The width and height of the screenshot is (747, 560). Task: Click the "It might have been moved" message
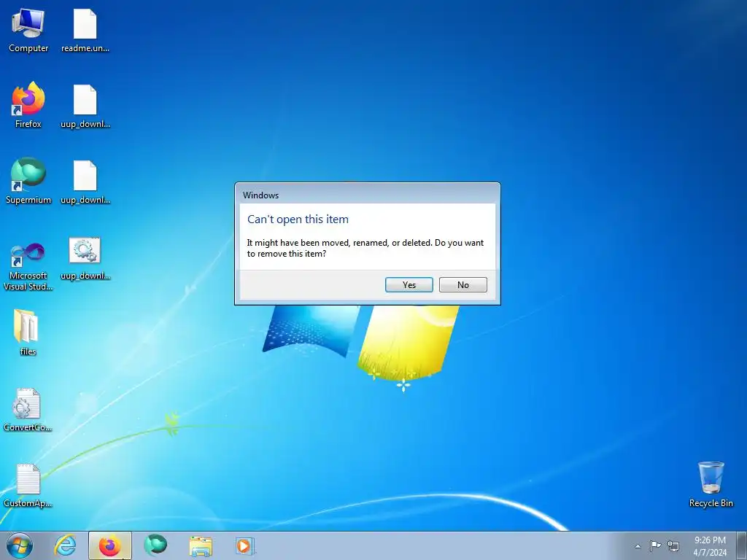coord(365,248)
